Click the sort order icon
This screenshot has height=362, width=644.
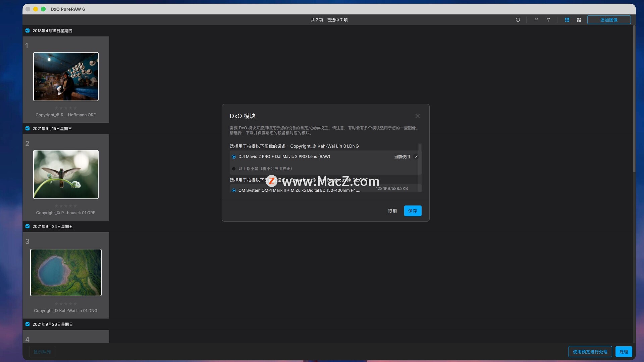537,20
